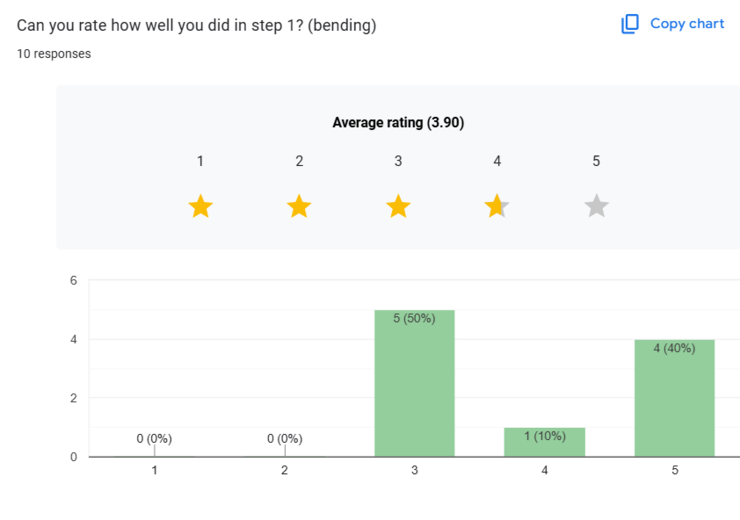Image resolution: width=740 pixels, height=520 pixels.
Task: Click the bar for rating 3
Action: (x=414, y=390)
